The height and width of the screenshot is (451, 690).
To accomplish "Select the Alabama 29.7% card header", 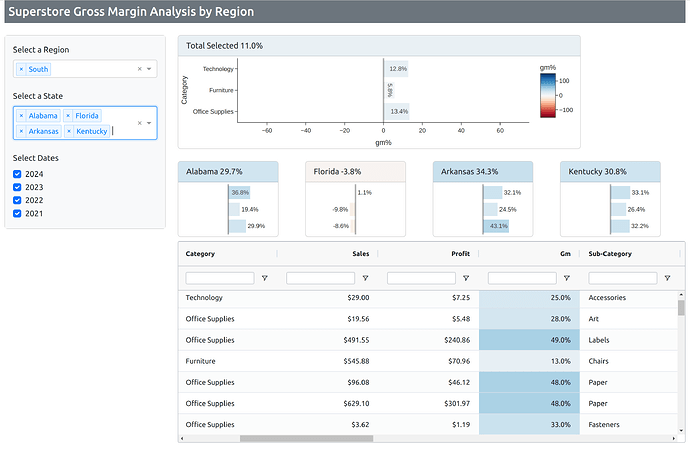I will pos(228,172).
